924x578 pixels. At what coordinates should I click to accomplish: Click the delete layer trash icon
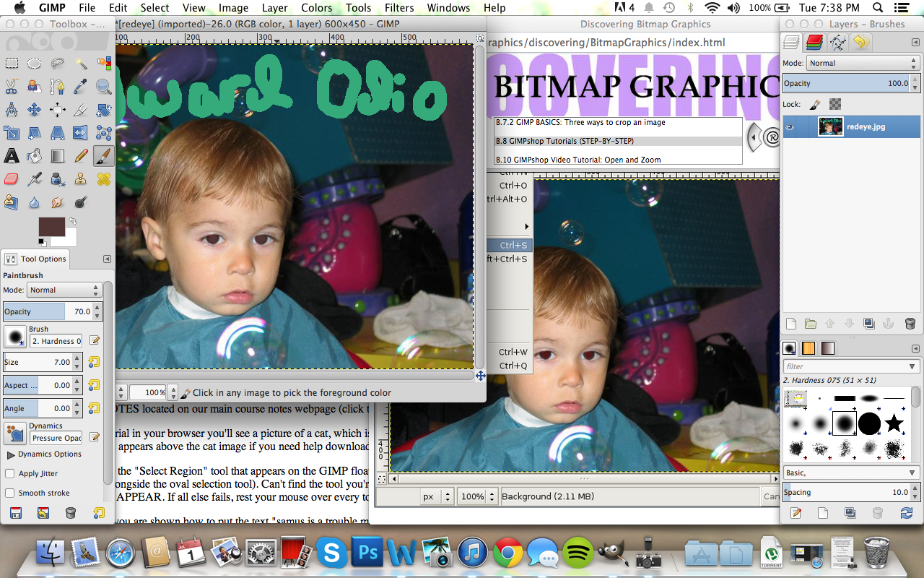(910, 324)
